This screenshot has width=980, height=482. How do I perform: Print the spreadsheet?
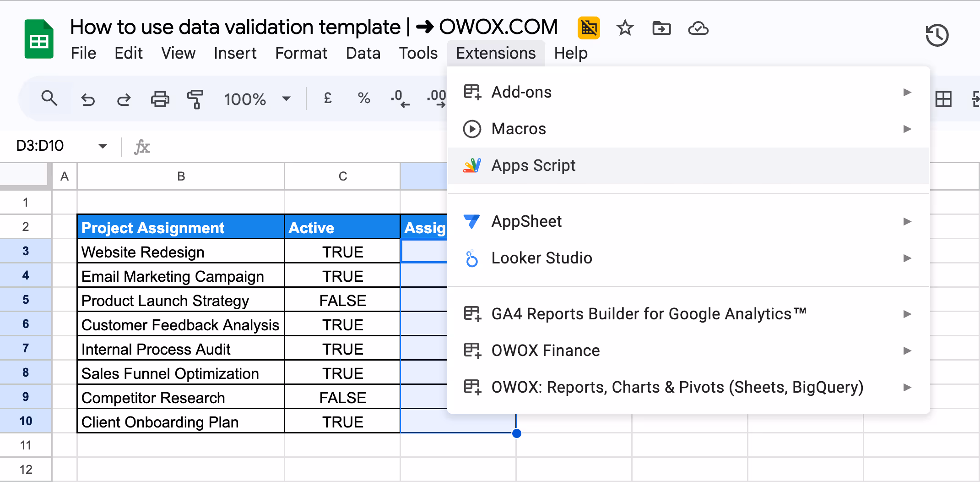(x=159, y=99)
